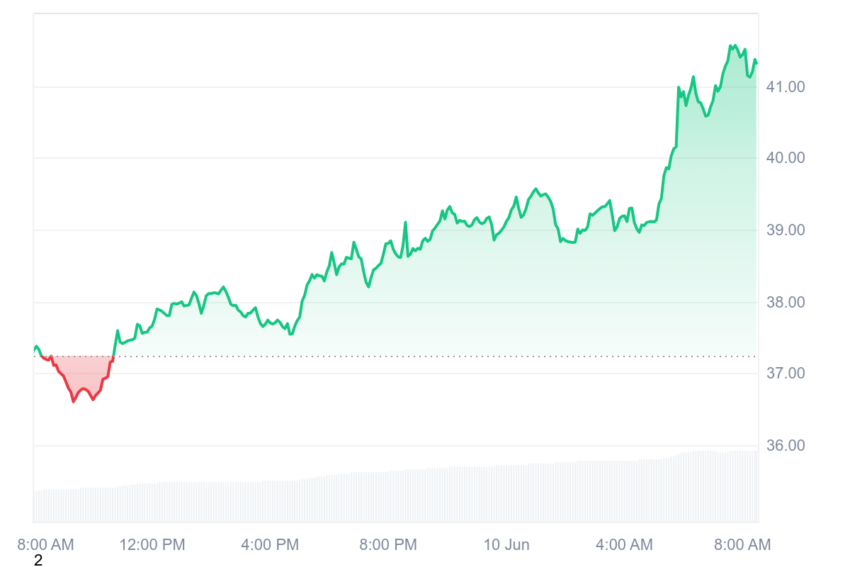The height and width of the screenshot is (567, 850).
Task: Click the rightmost 8:00 AM time label
Action: (x=742, y=544)
